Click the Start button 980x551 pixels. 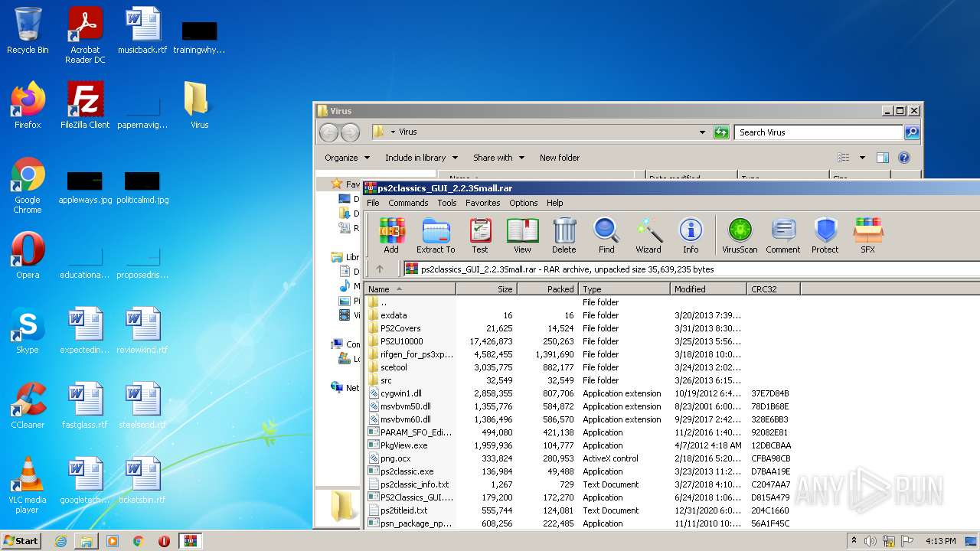(x=21, y=541)
